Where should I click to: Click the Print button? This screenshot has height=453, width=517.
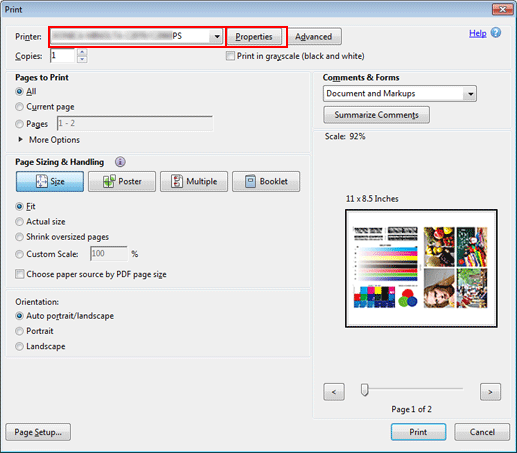coord(418,432)
